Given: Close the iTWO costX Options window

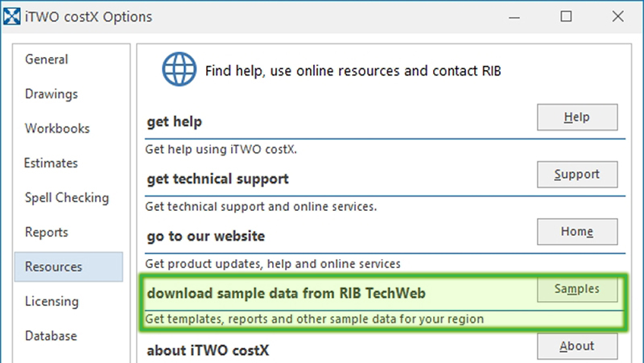Looking at the screenshot, I should pyautogui.click(x=617, y=16).
